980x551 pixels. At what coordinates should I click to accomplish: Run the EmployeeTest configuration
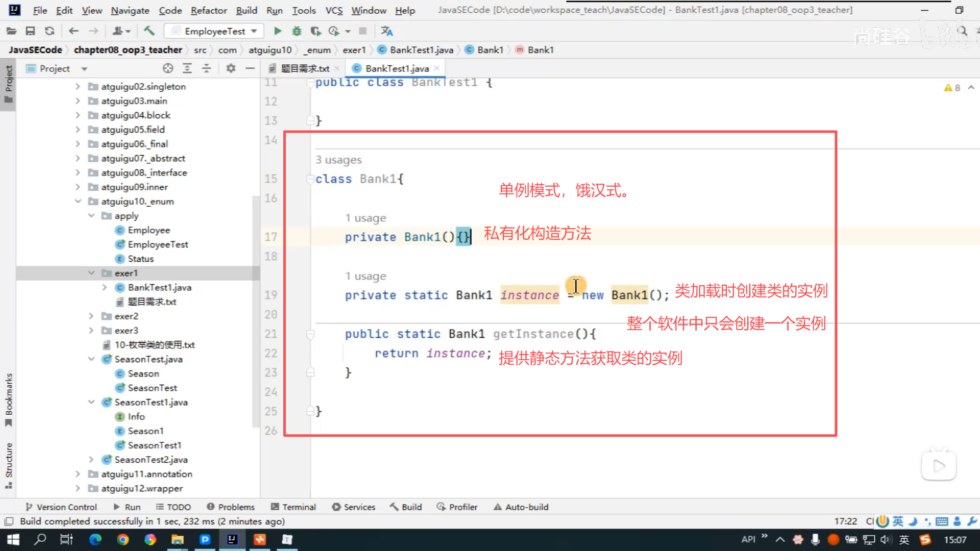pos(278,31)
